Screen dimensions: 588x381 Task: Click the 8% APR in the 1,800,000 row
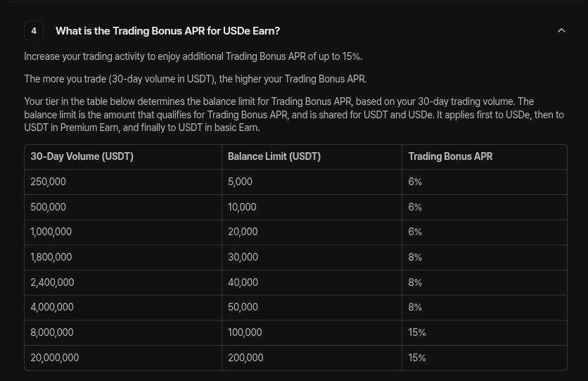point(415,257)
